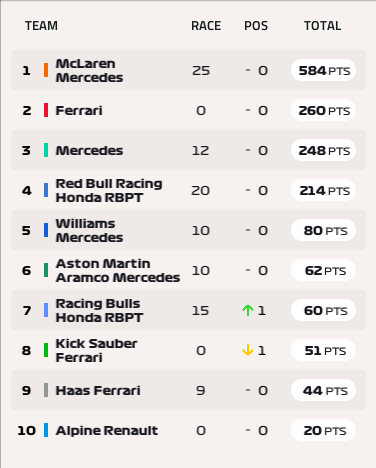Open the McLaren Mercedes team link

89,70
